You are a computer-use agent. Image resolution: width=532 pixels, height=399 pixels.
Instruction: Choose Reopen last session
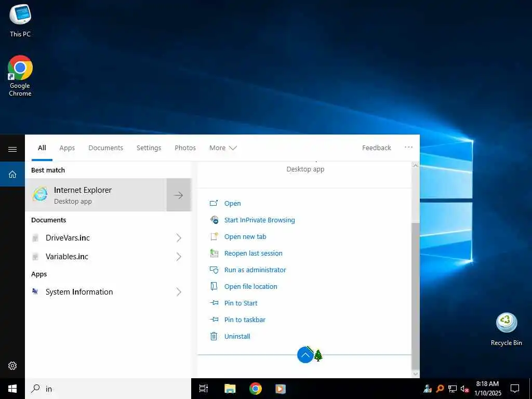tap(254, 253)
